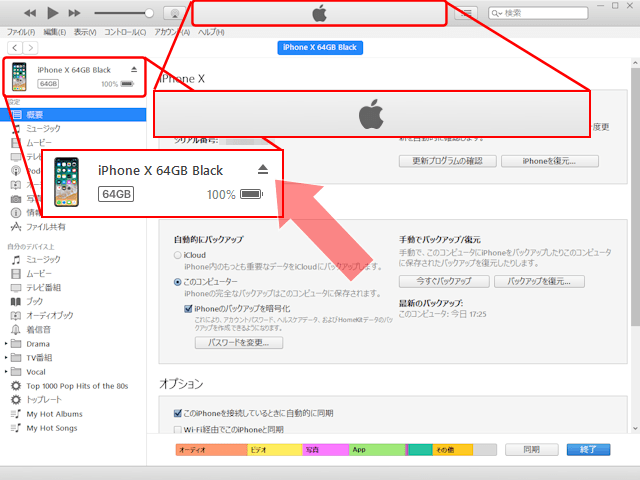
Task: Open the ヘルプ(H) menu
Action: (211, 32)
